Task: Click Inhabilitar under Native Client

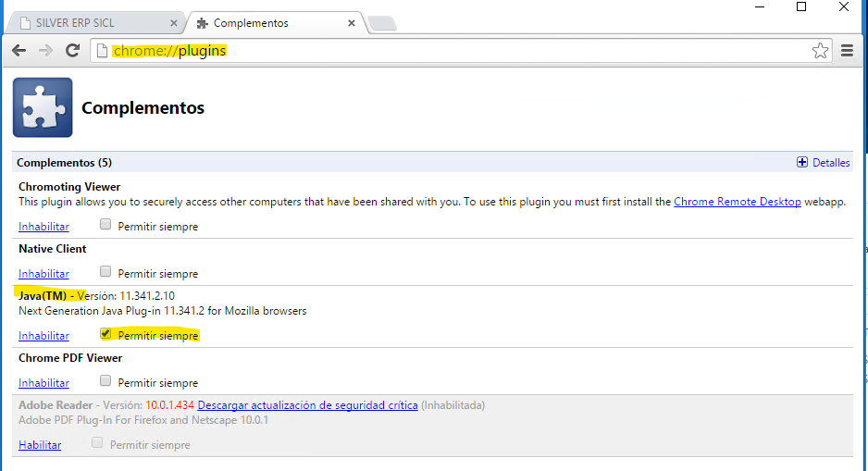Action: (x=43, y=273)
